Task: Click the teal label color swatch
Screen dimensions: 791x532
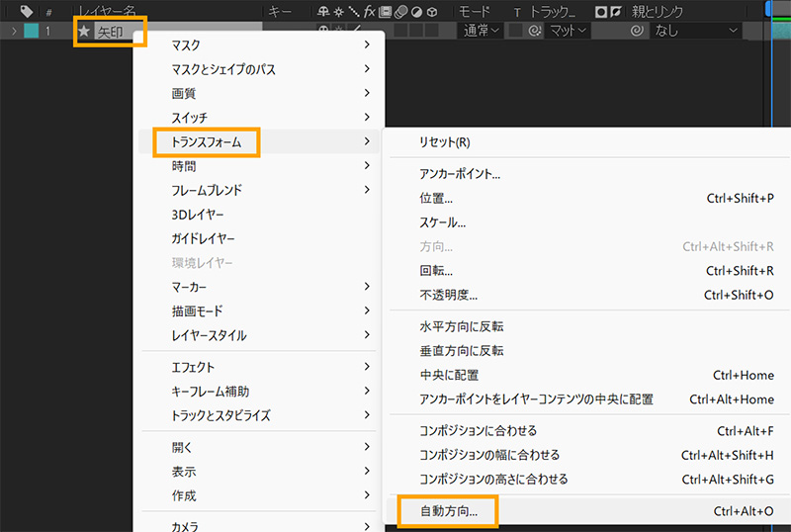Action: (x=31, y=31)
